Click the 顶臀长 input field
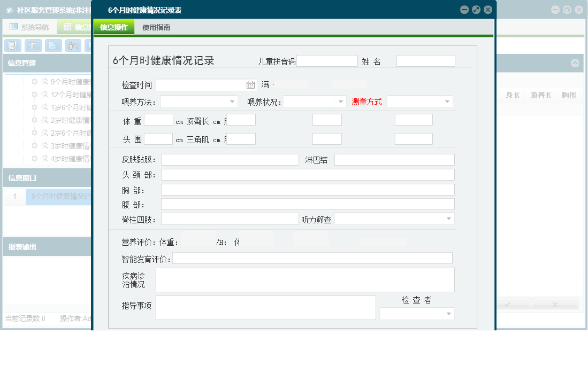The height and width of the screenshot is (366, 588). 241,120
